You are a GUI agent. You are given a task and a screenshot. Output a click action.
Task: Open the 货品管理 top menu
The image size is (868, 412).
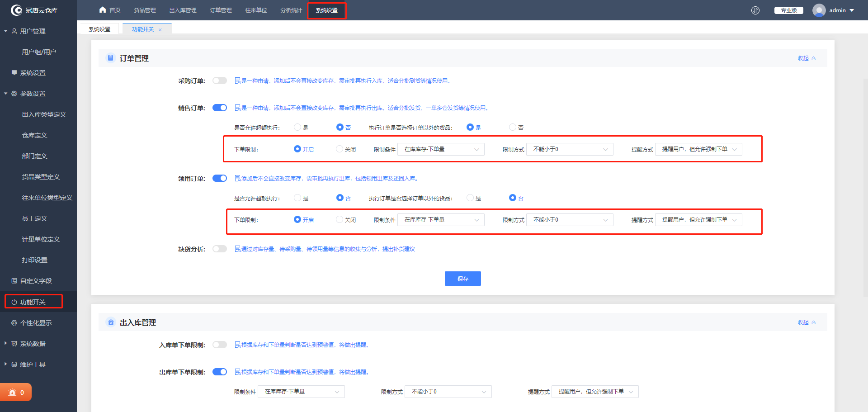click(x=145, y=10)
